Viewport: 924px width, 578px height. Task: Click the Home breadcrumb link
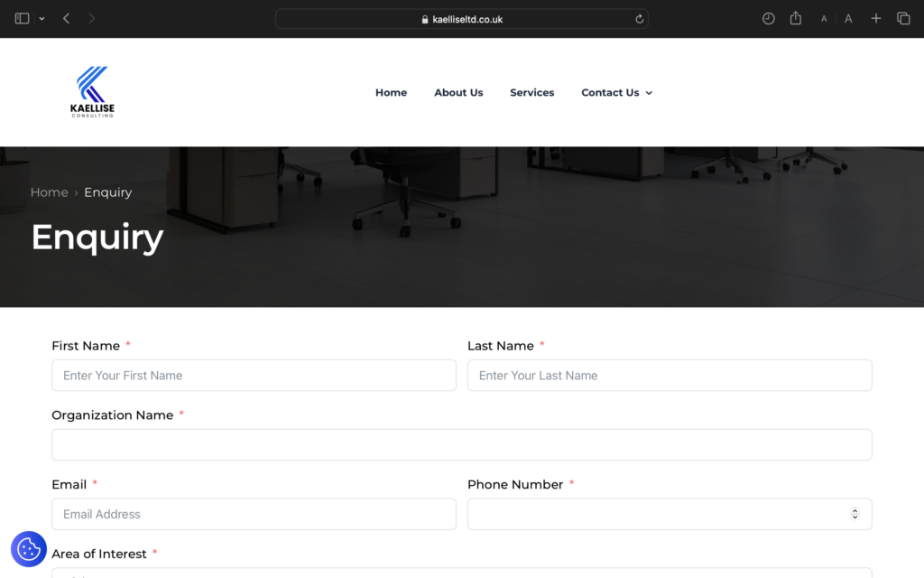(49, 192)
